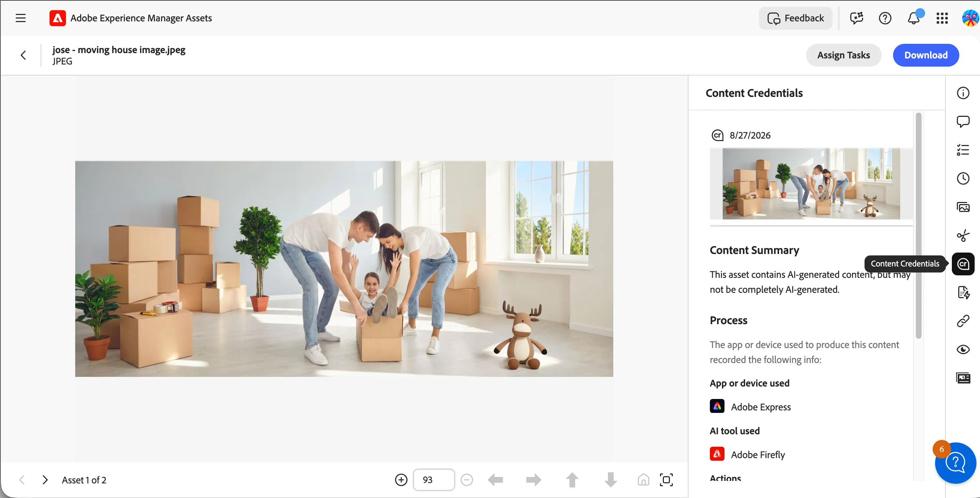The height and width of the screenshot is (498, 980).
Task: Click the main moving house image
Action: [344, 269]
